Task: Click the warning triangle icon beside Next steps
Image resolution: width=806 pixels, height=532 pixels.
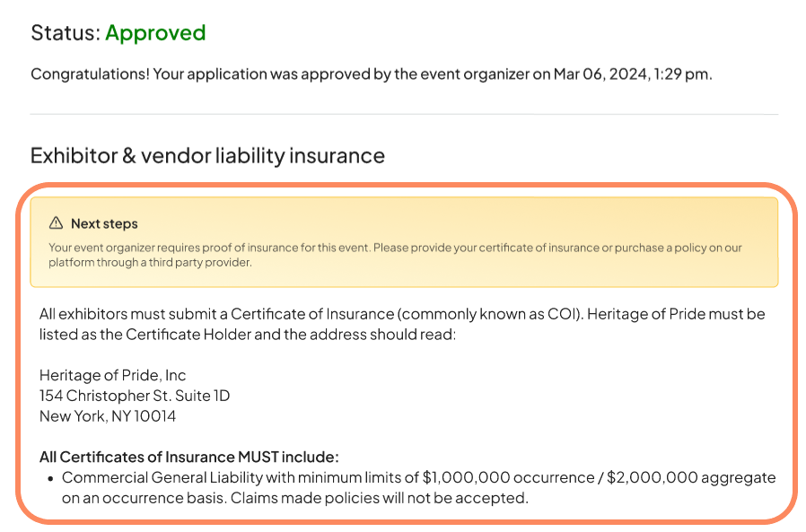Action: click(57, 223)
